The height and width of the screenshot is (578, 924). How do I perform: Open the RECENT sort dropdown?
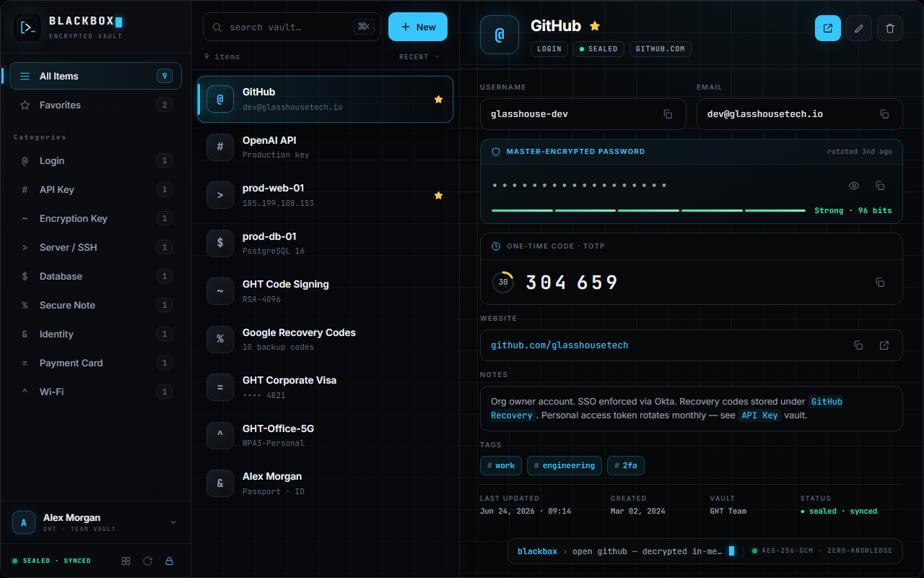point(419,56)
